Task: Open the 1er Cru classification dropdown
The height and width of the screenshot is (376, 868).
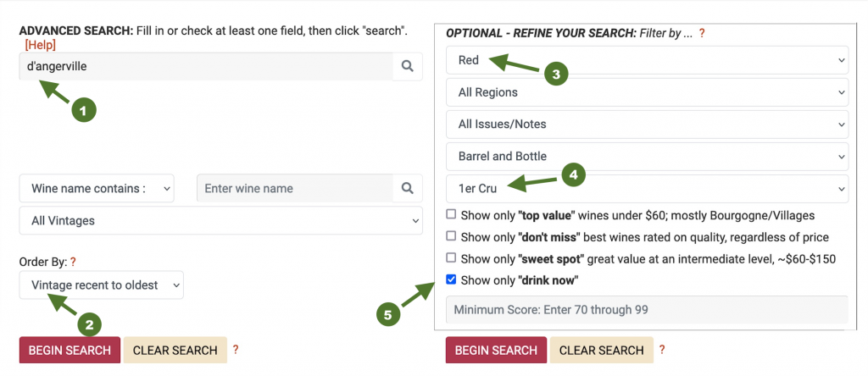Action: (x=647, y=189)
